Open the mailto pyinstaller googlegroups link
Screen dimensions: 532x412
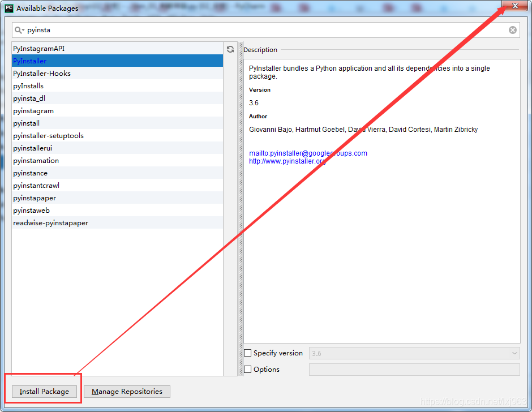[x=308, y=153]
